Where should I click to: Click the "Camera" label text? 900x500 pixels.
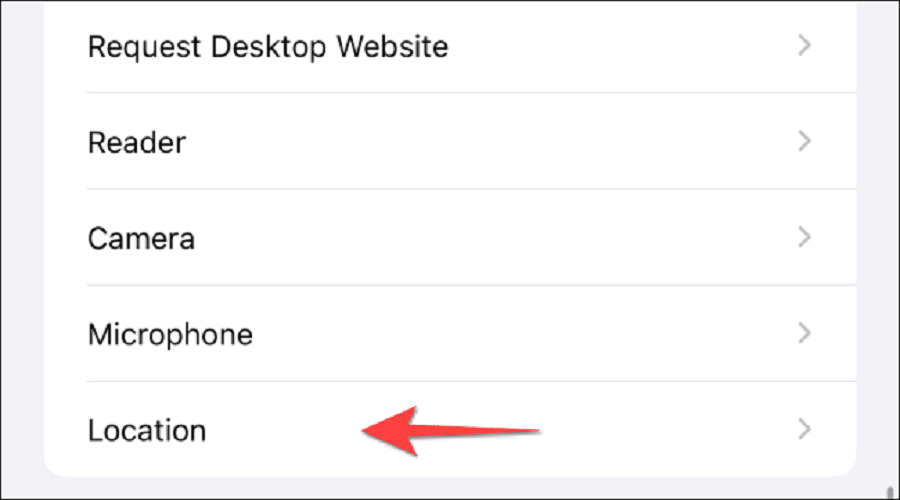coord(141,238)
